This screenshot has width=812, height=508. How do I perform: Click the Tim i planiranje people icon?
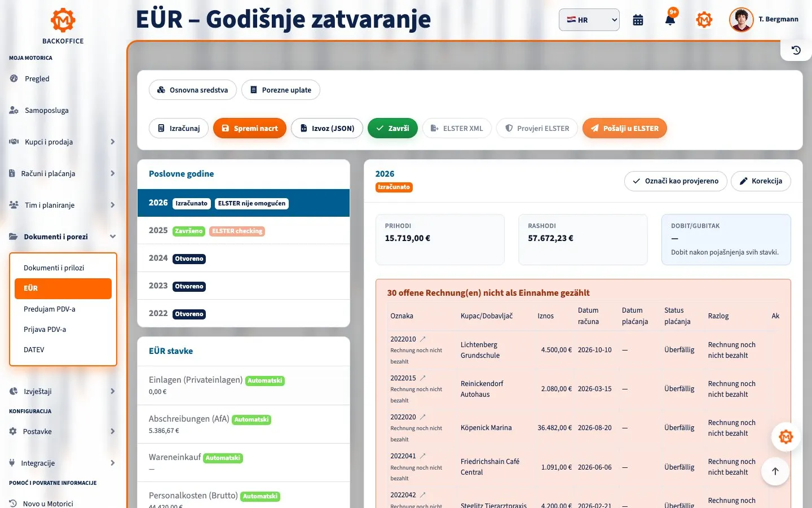point(14,205)
